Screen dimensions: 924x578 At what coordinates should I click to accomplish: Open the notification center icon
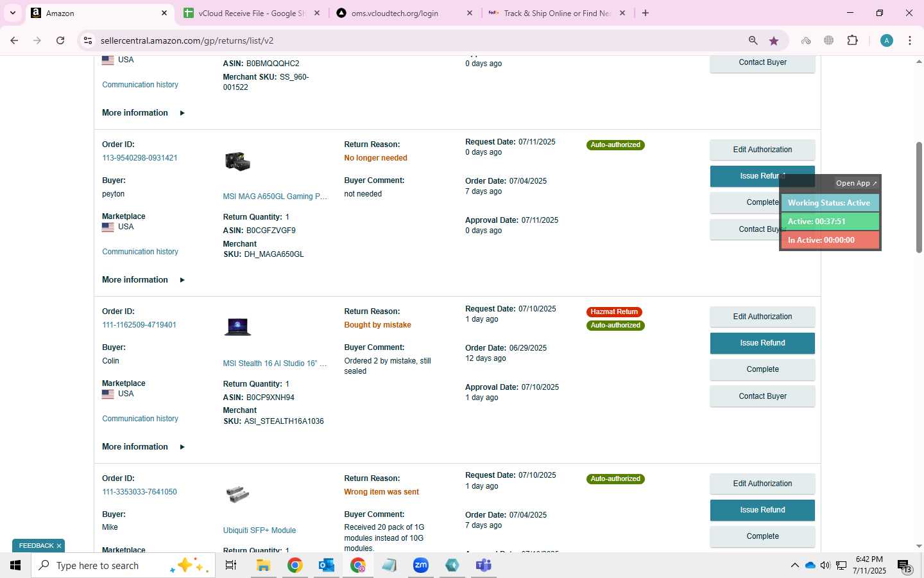[x=904, y=566]
